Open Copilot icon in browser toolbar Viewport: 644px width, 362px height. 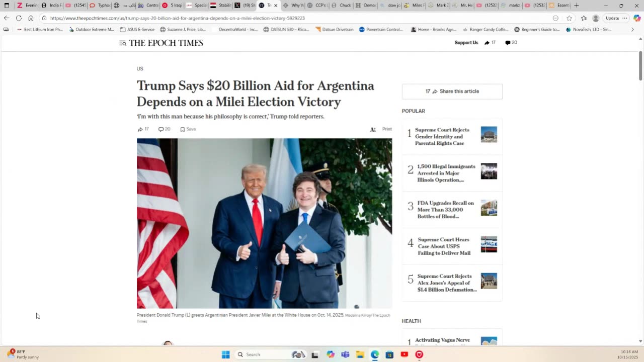(637, 18)
